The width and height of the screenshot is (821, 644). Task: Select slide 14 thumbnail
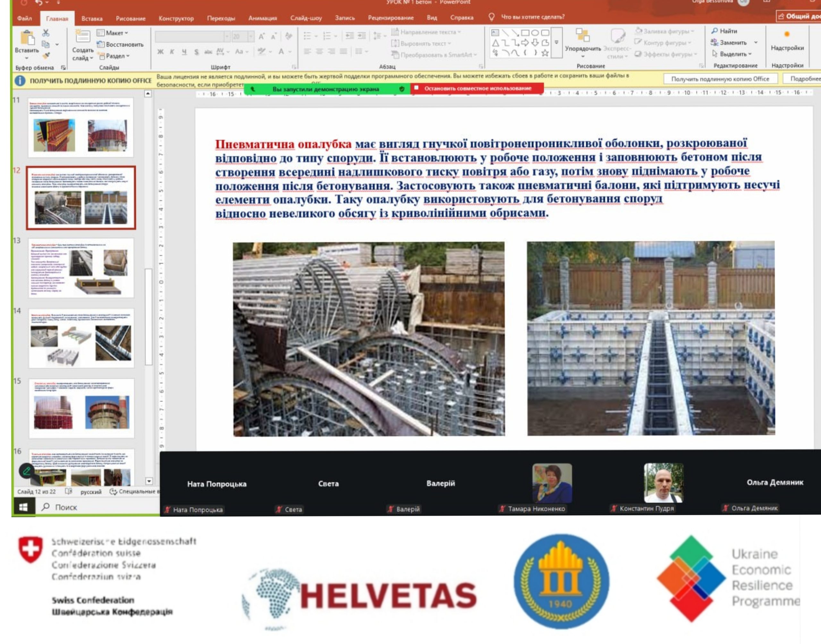pyautogui.click(x=81, y=339)
